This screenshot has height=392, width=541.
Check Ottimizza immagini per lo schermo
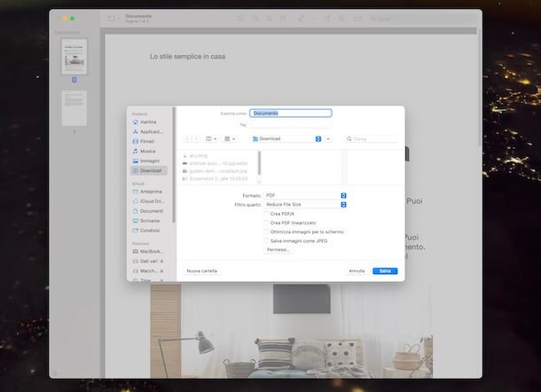tap(266, 231)
